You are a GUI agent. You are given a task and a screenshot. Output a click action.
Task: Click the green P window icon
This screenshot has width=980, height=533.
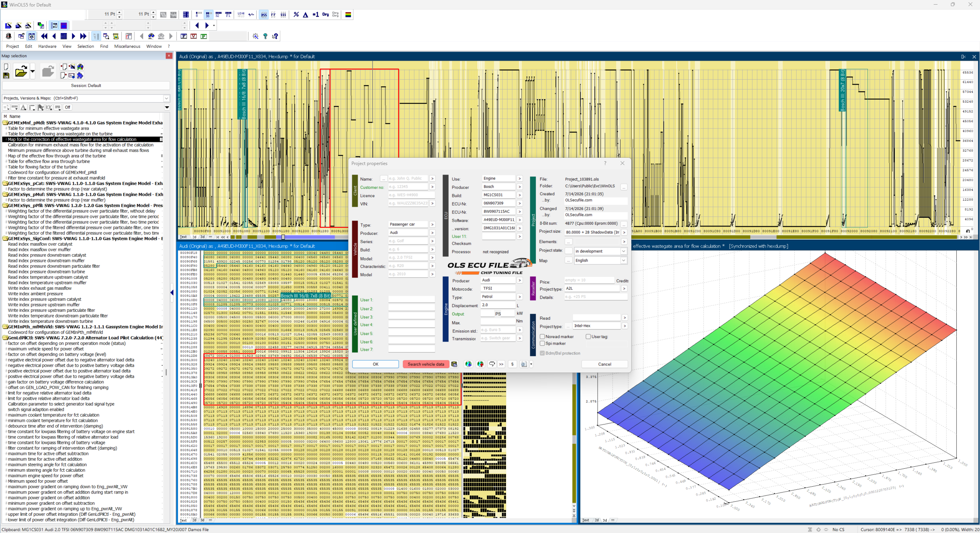click(x=204, y=36)
